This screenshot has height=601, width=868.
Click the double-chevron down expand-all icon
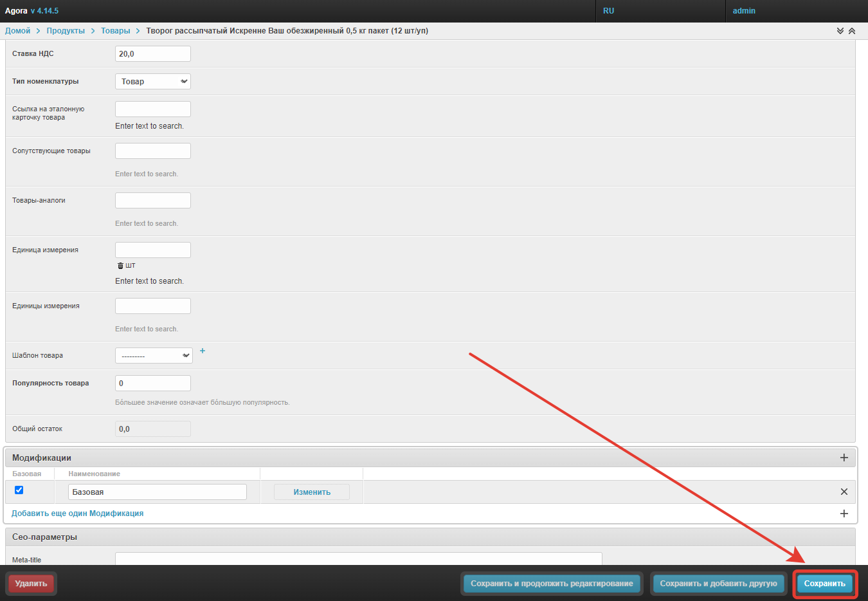[x=840, y=31]
